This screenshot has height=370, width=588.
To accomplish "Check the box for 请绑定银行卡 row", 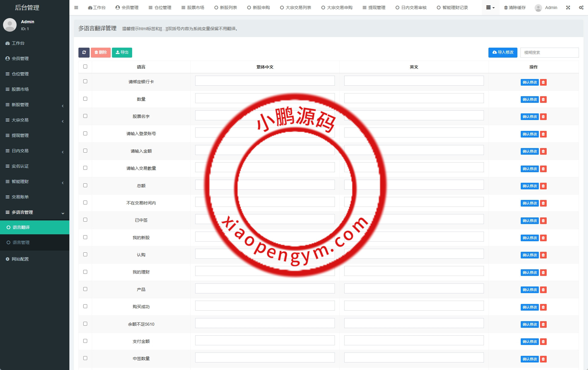I will point(85,81).
